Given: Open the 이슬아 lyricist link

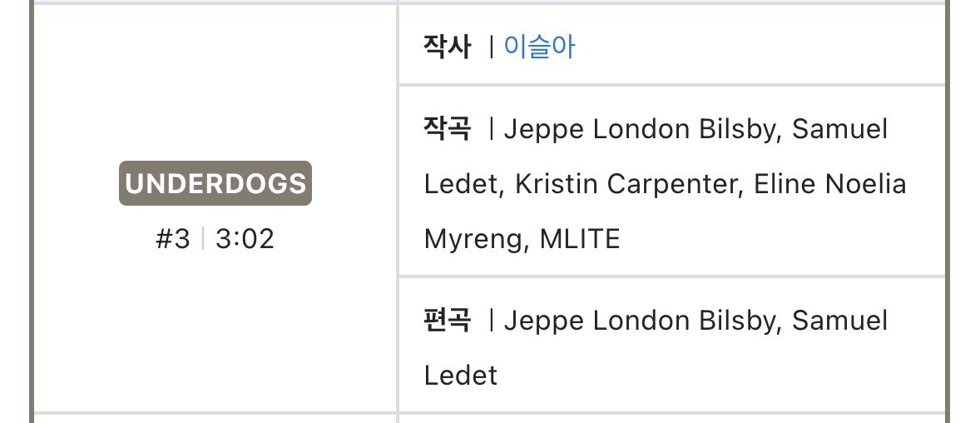Looking at the screenshot, I should coord(539,47).
